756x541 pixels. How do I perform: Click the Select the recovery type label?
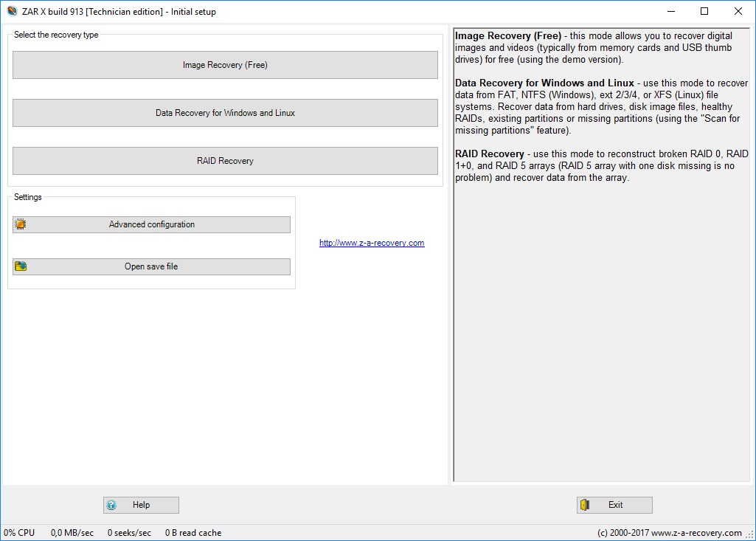point(56,35)
